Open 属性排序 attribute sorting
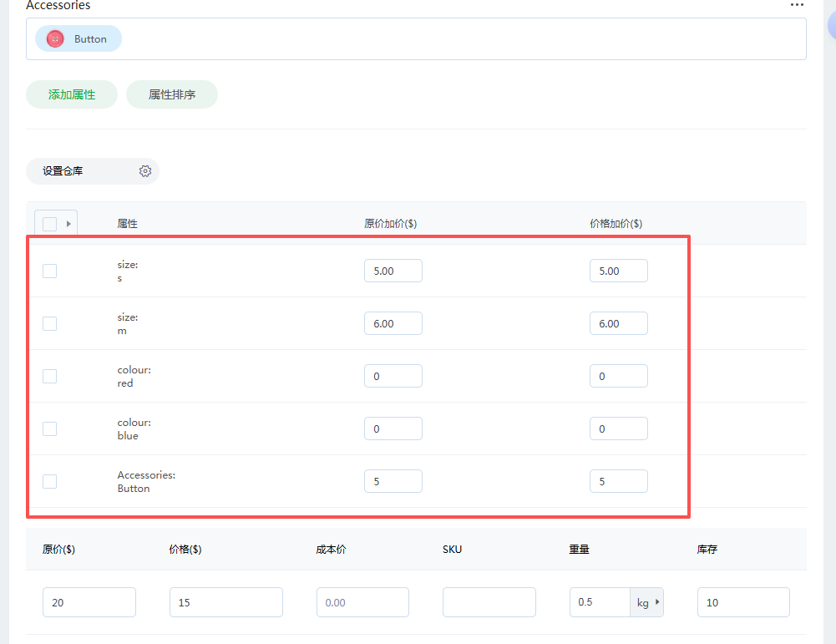This screenshot has height=644, width=836. pos(172,95)
